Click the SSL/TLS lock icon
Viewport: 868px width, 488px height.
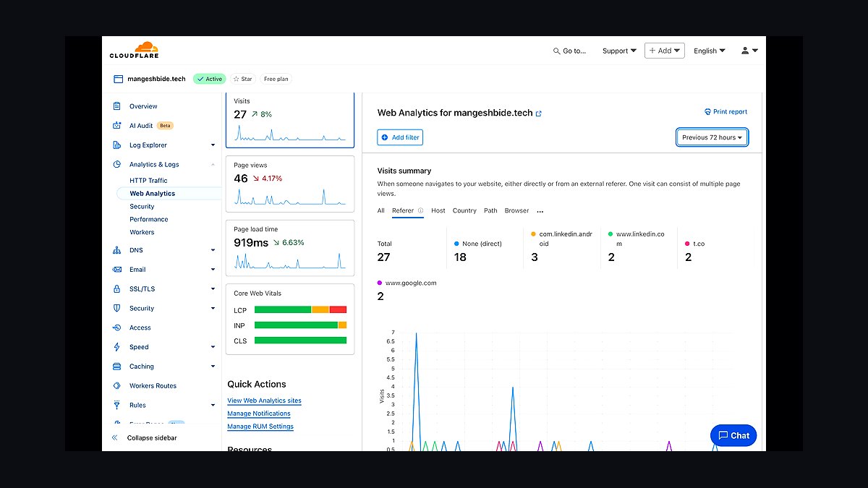pyautogui.click(x=117, y=289)
